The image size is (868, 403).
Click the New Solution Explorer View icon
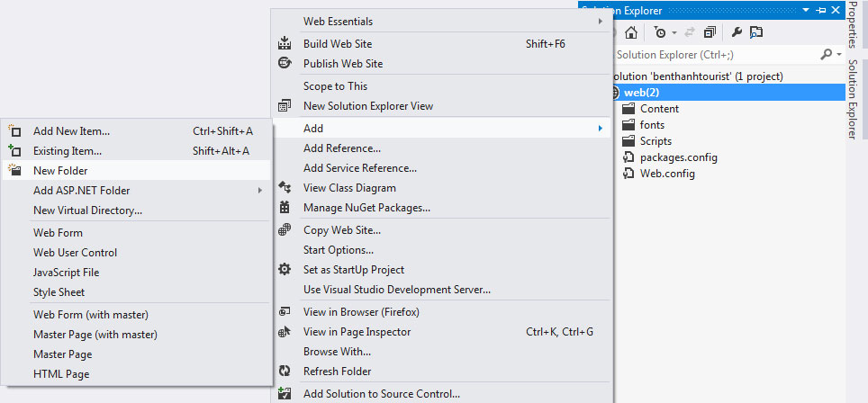coord(285,105)
